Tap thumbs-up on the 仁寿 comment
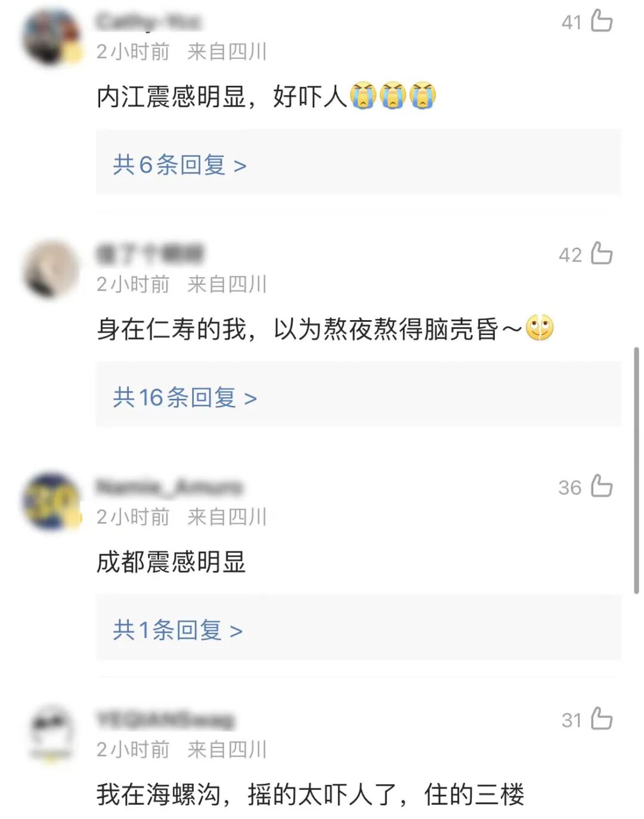 602,253
